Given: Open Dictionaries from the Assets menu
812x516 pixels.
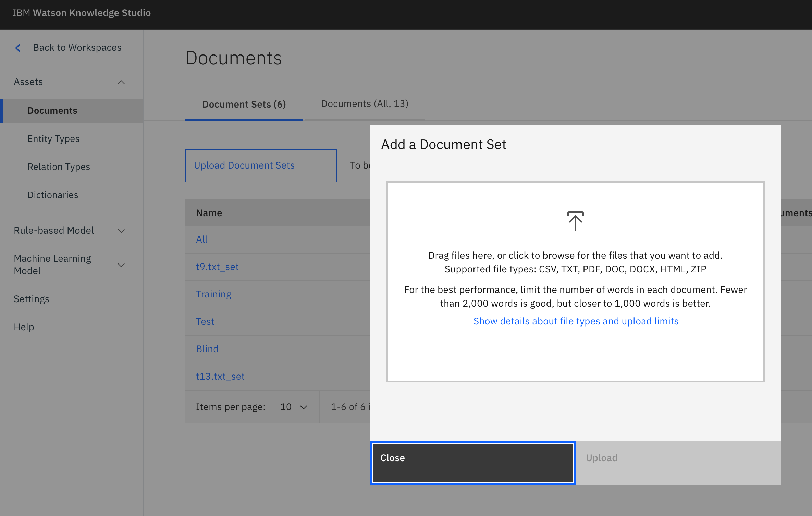Looking at the screenshot, I should [x=53, y=195].
